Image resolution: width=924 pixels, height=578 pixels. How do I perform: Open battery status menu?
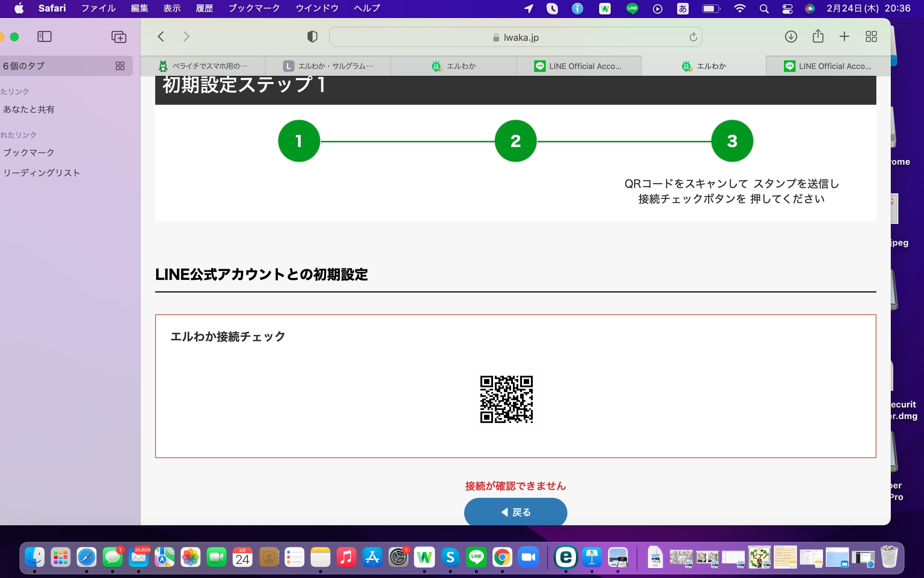coord(711,8)
